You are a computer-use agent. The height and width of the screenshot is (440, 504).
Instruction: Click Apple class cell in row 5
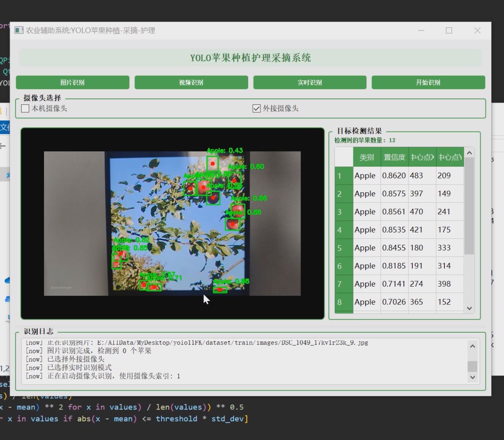point(367,248)
